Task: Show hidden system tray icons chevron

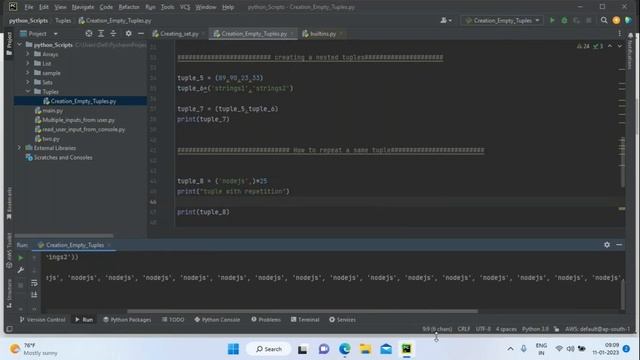Action: 510,349
